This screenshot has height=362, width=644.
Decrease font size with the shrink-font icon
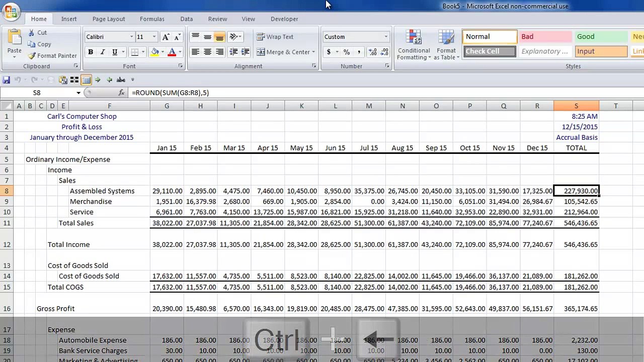point(177,37)
